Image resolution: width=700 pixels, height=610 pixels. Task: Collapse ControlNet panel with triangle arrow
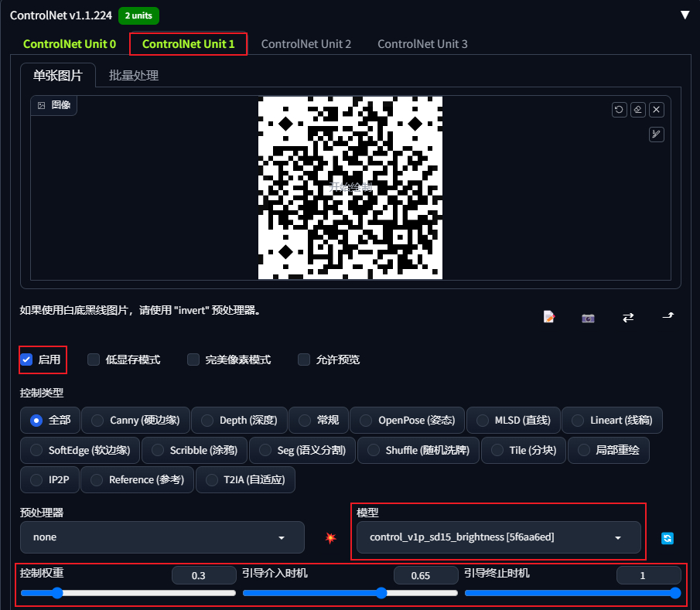(x=685, y=15)
